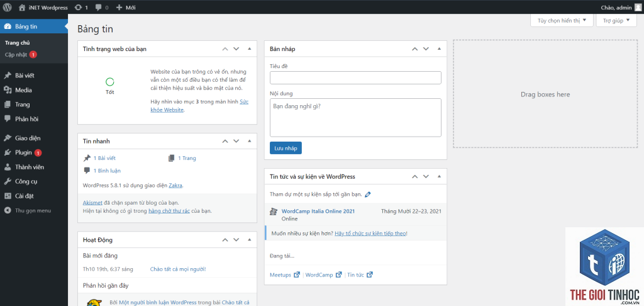
Task: Click the Tiêu đề title input field
Action: (356, 77)
